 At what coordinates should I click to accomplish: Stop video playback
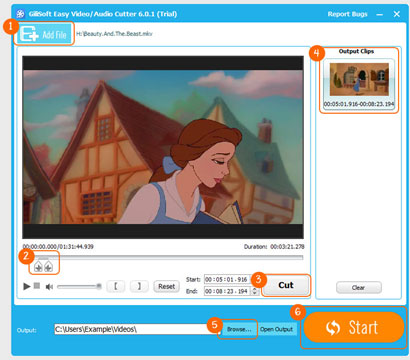coord(37,286)
